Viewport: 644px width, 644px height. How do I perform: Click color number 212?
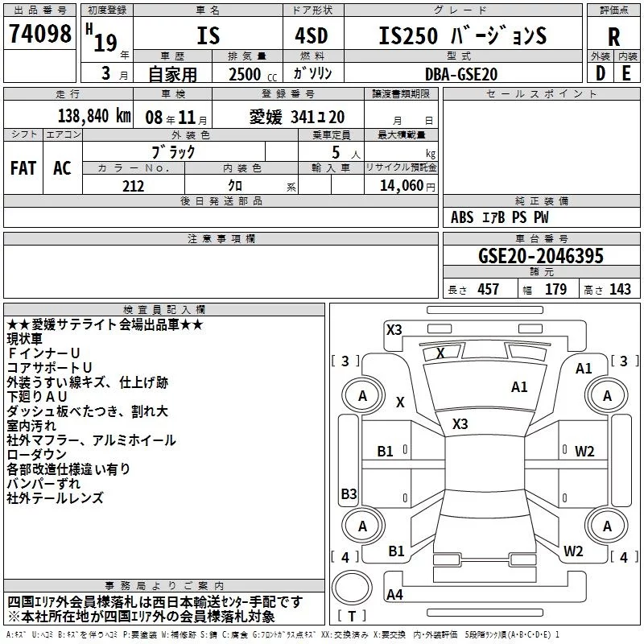click(133, 186)
